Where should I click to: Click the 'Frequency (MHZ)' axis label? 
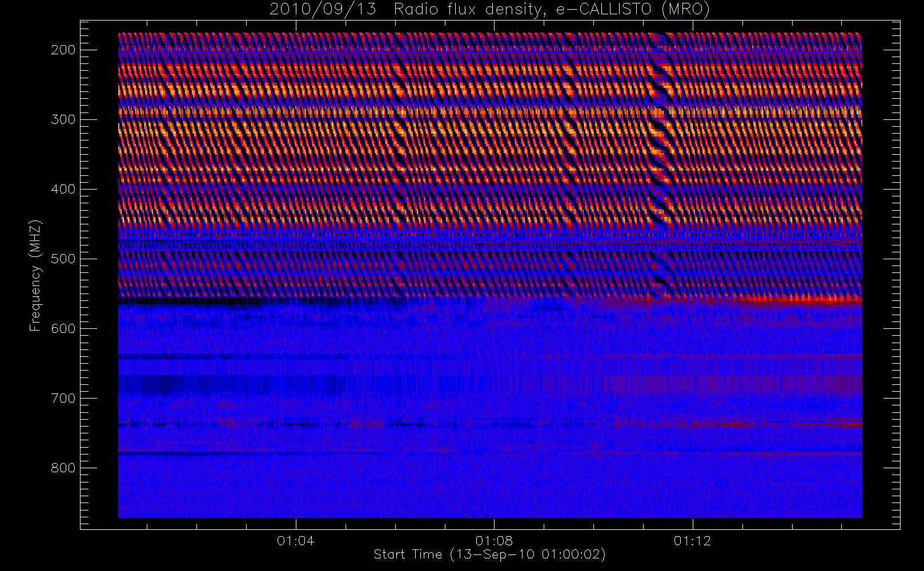point(35,275)
